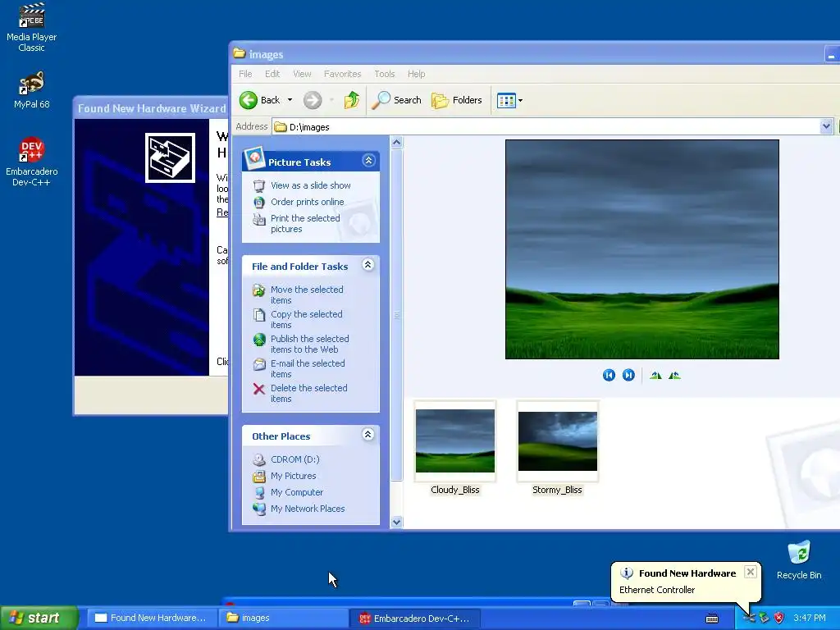Open Embarcadero Dev-C++ desktop icon
The image size is (840, 630).
(31, 161)
